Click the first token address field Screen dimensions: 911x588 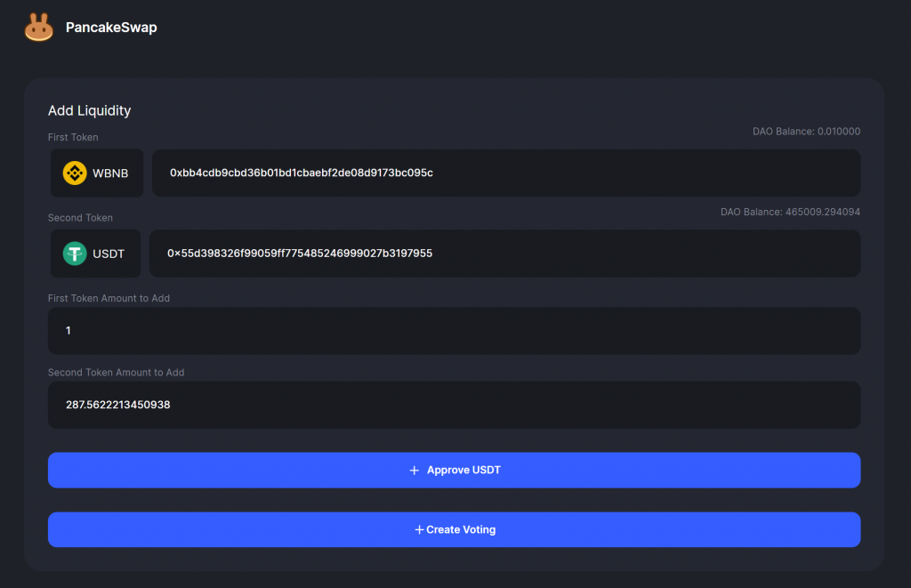(x=506, y=173)
